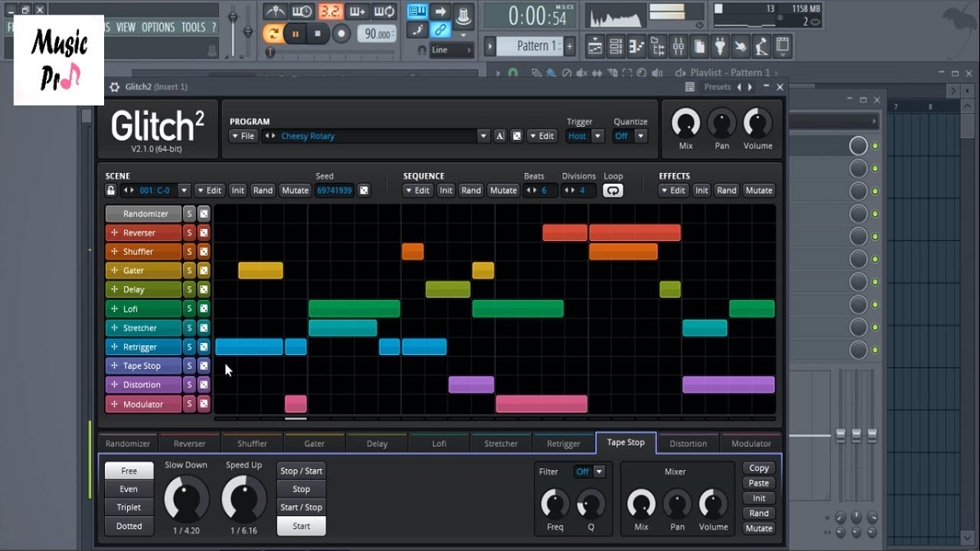The image size is (980, 551).
Task: Open the Trigger Host dropdown
Action: tap(586, 136)
